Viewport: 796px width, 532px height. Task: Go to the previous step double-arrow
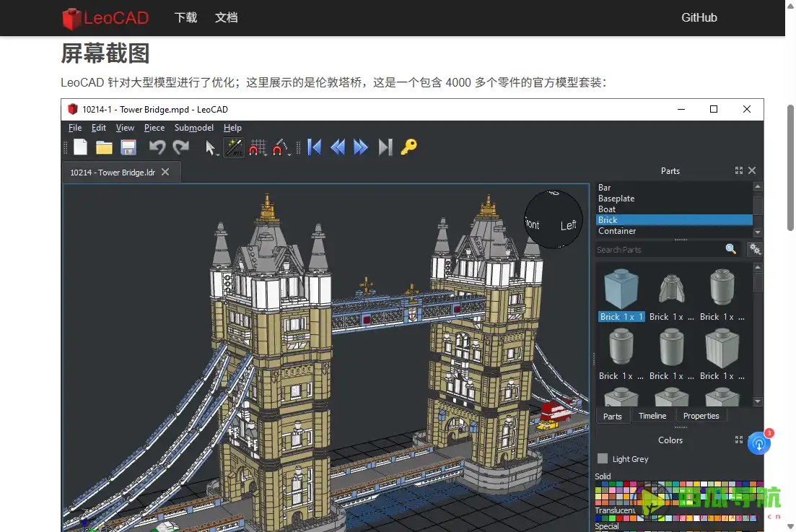pos(337,147)
